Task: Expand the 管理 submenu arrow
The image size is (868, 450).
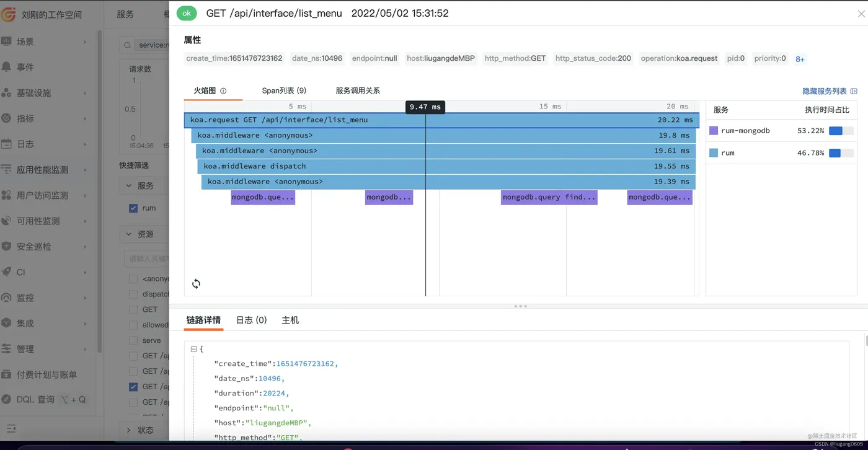Action: tap(85, 349)
